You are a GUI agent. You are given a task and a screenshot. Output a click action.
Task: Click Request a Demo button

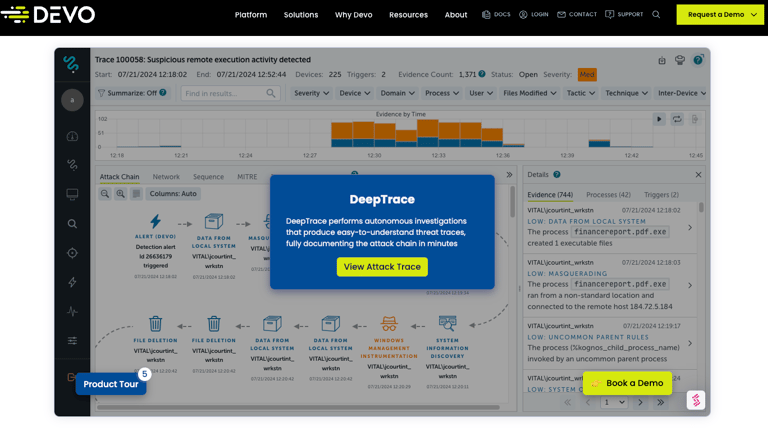click(720, 15)
